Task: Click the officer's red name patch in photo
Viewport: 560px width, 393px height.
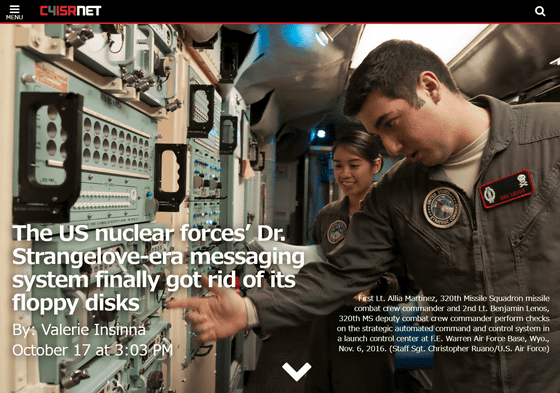Action: point(506,189)
